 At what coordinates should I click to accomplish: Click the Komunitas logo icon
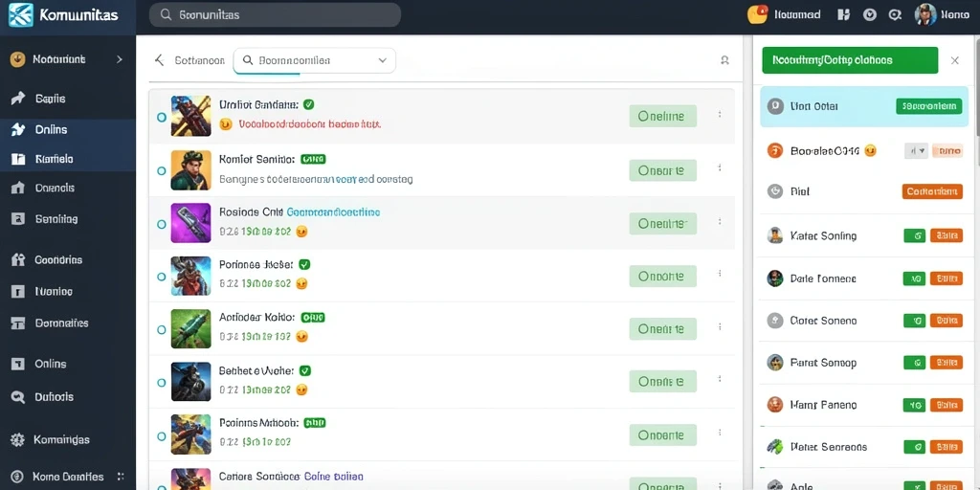(20, 15)
